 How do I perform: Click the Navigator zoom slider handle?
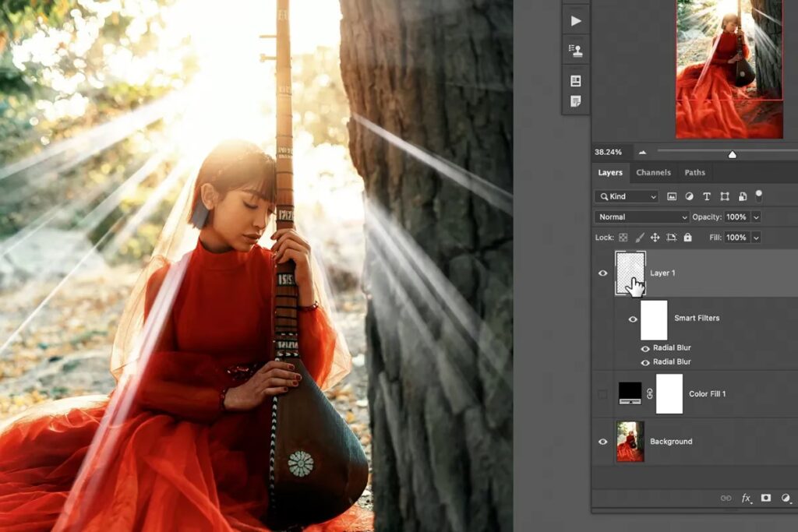732,154
